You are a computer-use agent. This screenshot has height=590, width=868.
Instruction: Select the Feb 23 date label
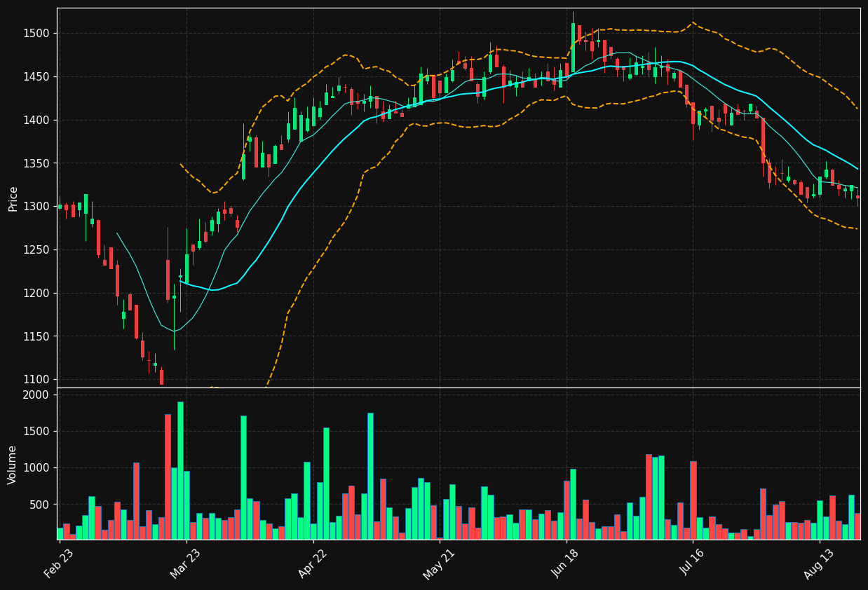tap(58, 563)
